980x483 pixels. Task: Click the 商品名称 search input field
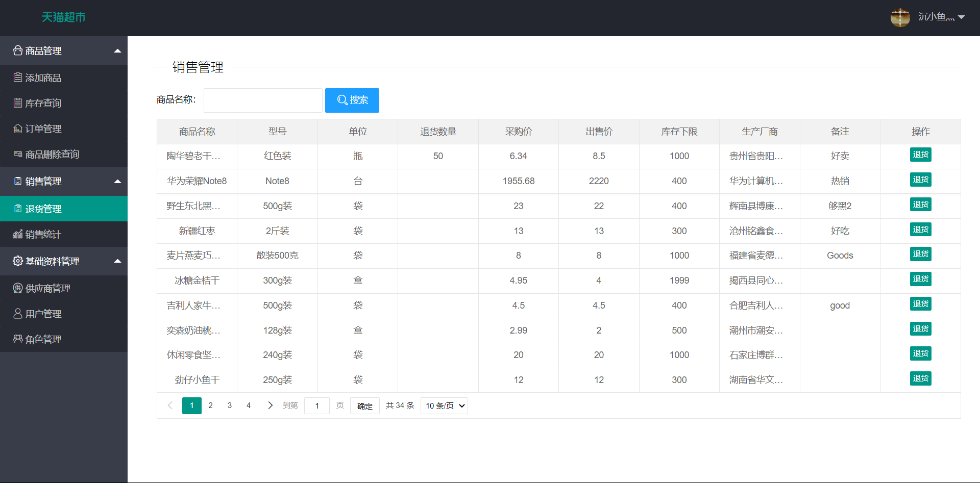point(263,100)
